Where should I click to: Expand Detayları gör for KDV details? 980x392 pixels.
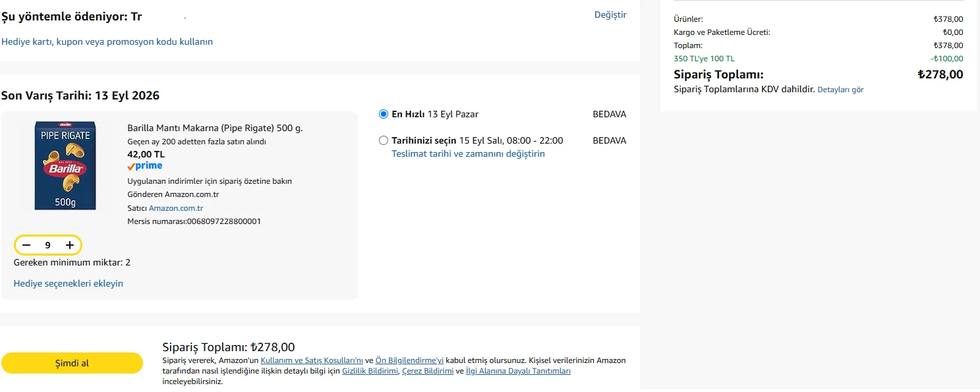point(840,90)
